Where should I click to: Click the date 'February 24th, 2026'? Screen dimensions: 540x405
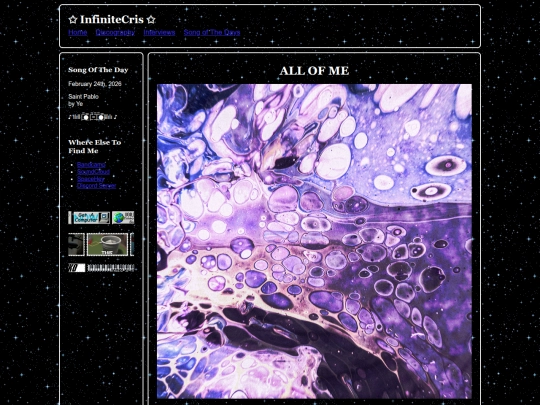tap(95, 84)
